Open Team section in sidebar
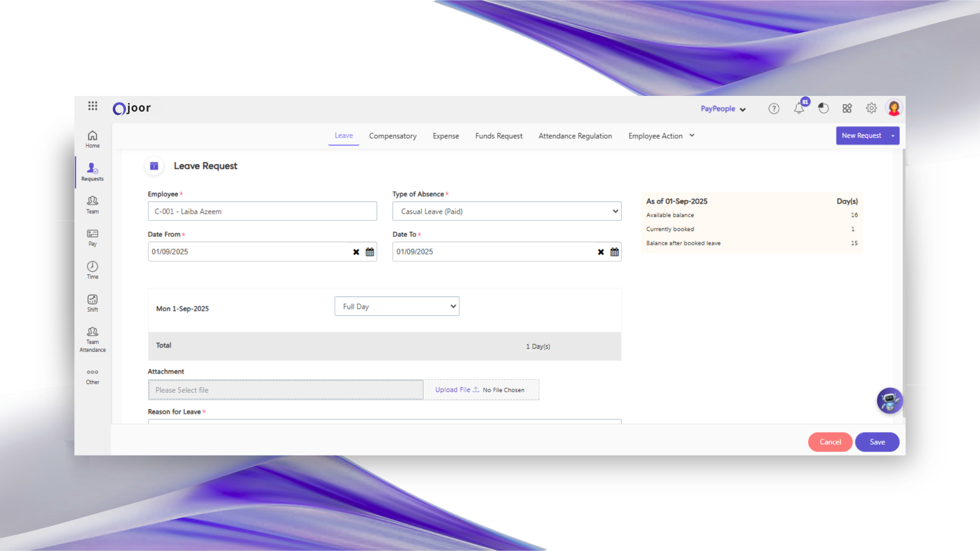980x551 pixels. click(x=92, y=205)
